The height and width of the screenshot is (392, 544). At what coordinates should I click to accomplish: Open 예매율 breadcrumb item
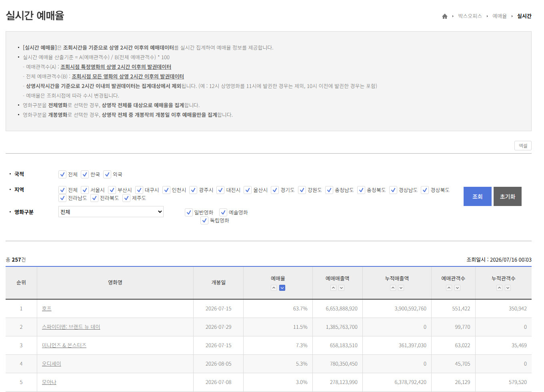499,16
